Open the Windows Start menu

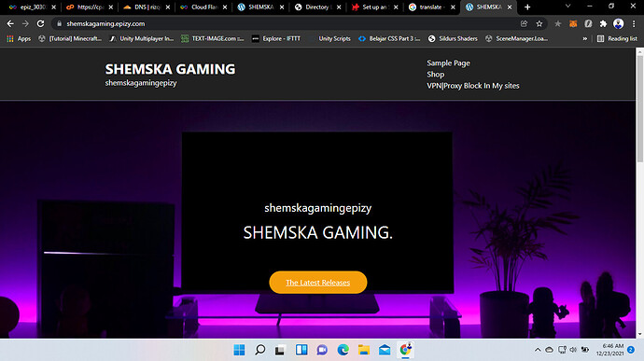[x=239, y=350]
